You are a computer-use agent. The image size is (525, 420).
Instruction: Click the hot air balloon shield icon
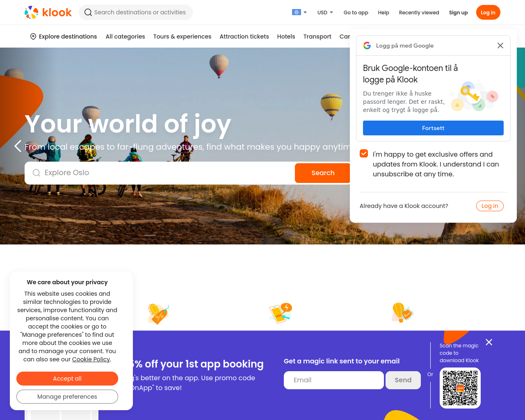click(x=402, y=313)
